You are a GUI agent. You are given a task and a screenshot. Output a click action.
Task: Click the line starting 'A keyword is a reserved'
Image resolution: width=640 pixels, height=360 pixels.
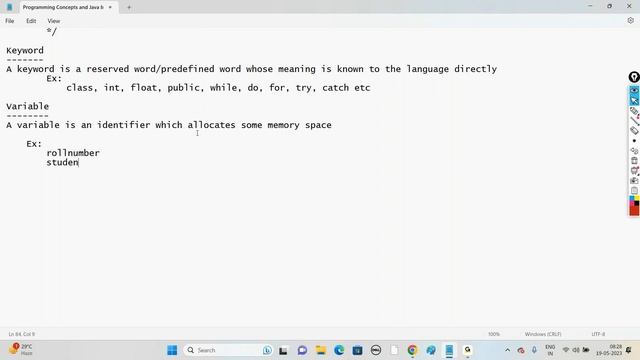(x=251, y=69)
